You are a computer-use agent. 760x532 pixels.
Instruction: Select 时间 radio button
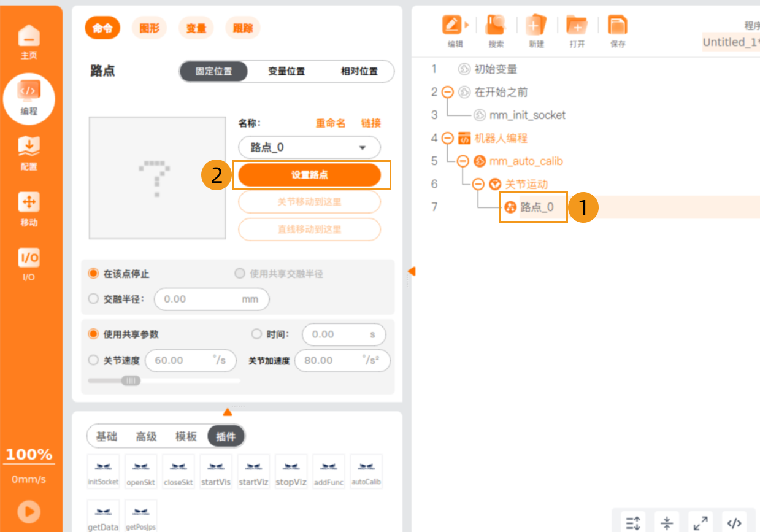tap(257, 334)
